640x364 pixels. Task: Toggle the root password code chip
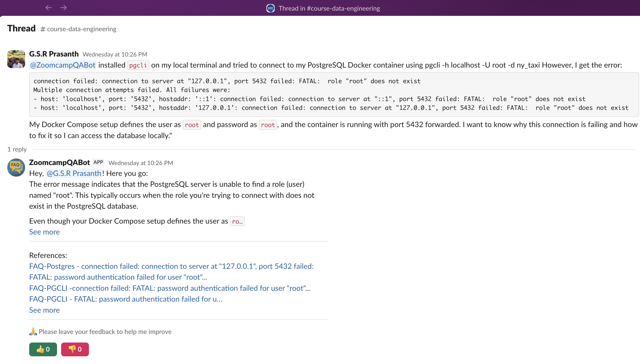(x=268, y=125)
